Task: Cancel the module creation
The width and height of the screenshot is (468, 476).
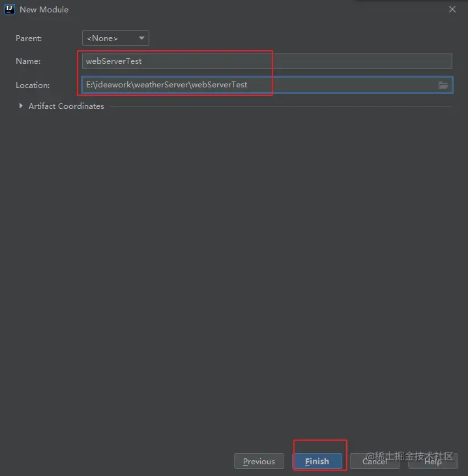Action: 375,461
